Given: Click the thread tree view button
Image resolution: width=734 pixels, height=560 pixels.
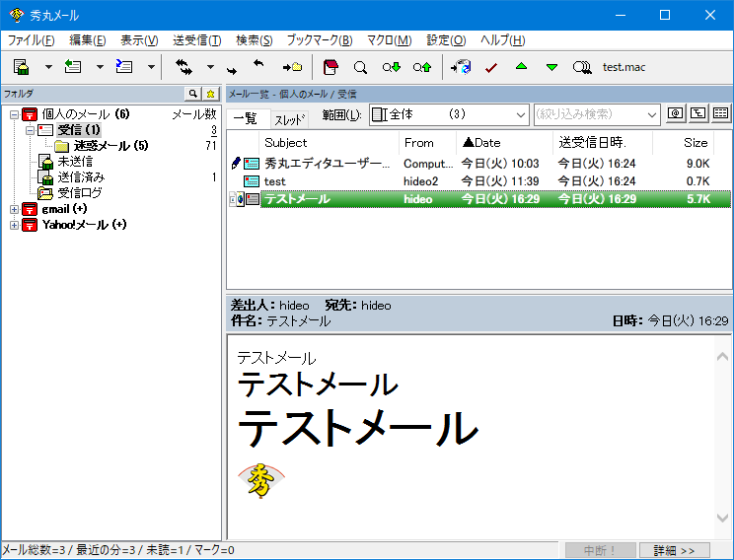Looking at the screenshot, I should coord(697,113).
